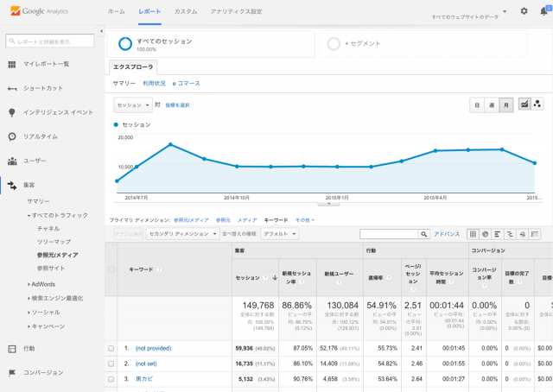The image size is (553, 392).
Task: Open マイレポート一覧 dashboard icon
Action: [x=12, y=64]
